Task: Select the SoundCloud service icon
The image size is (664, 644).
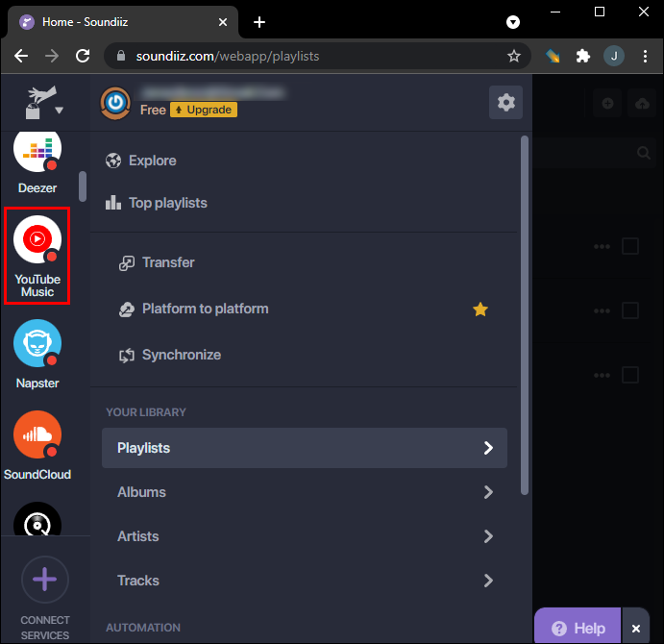Action: tap(37, 434)
